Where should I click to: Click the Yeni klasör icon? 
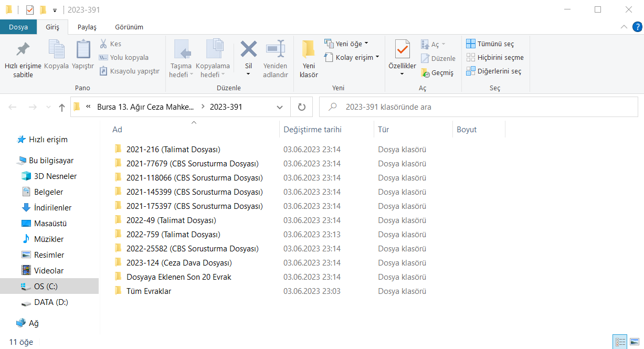309,50
